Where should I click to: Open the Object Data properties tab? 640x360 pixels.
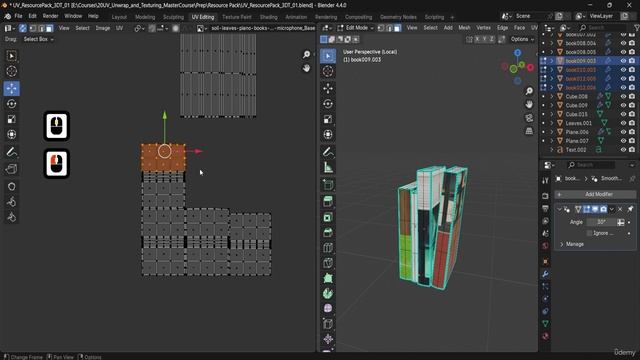[x=545, y=324]
